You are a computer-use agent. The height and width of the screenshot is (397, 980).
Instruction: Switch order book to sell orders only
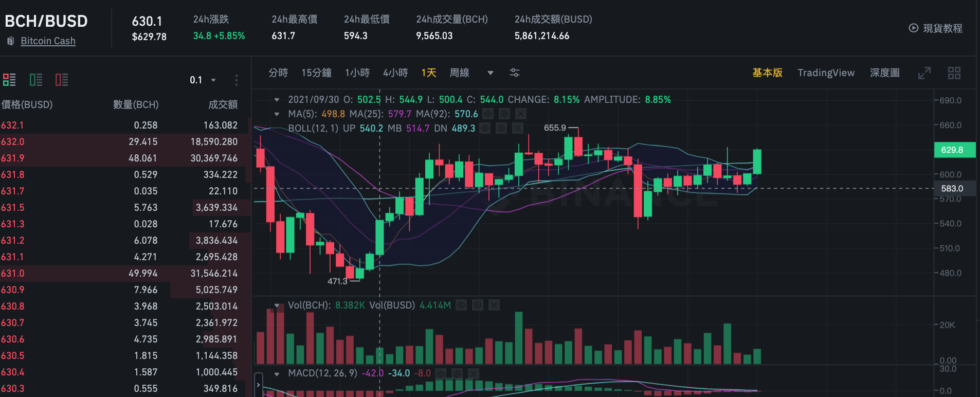pyautogui.click(x=62, y=80)
